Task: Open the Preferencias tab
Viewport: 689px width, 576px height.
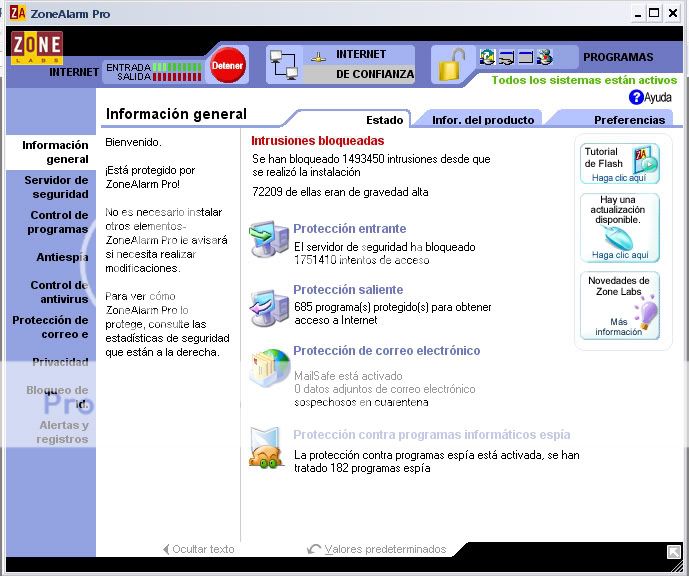Action: tap(629, 120)
